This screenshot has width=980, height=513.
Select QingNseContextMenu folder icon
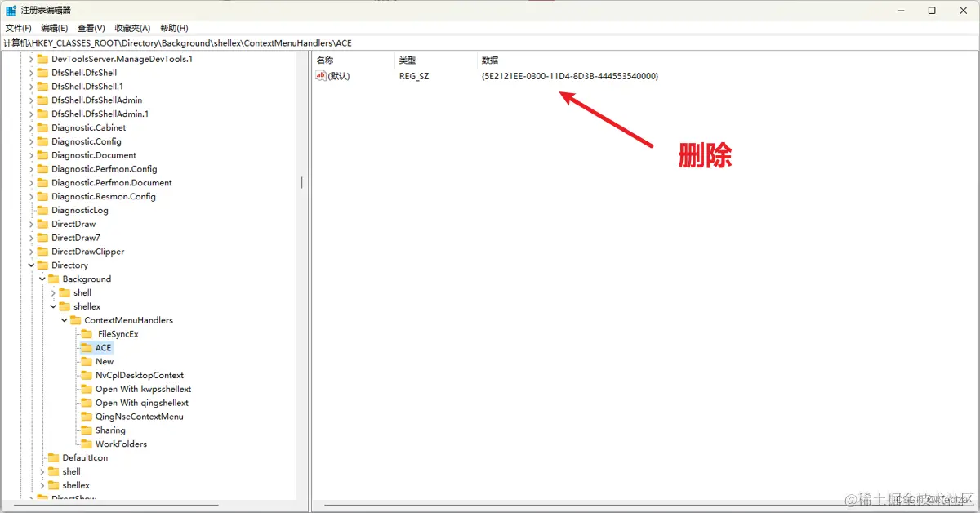coord(87,417)
